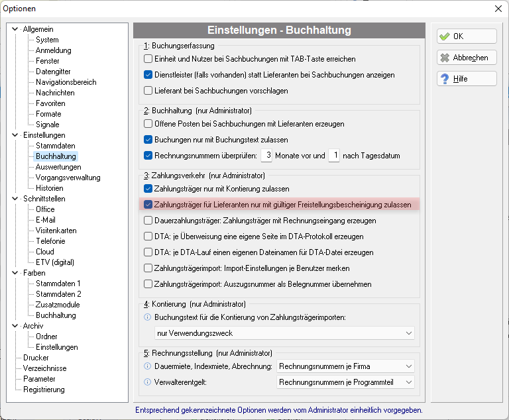The width and height of the screenshot is (509, 420).
Task: Select E-Mail interface settings
Action: click(x=46, y=220)
